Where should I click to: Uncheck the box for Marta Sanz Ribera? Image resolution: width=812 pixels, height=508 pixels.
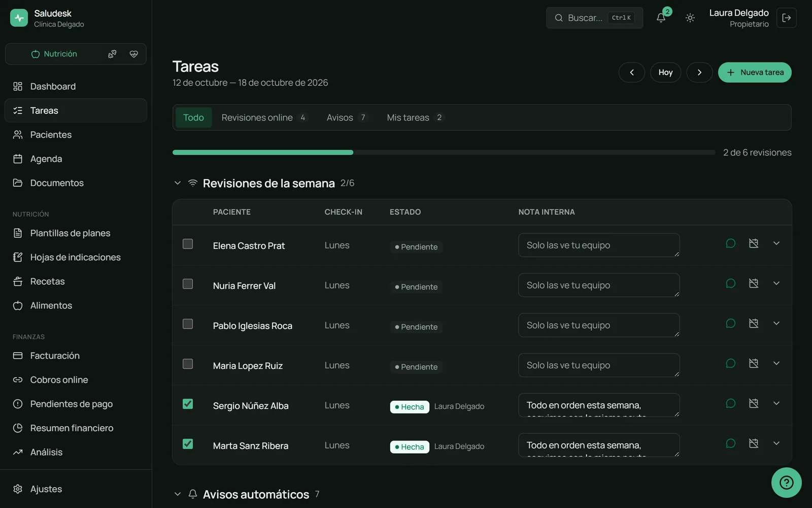(x=188, y=444)
